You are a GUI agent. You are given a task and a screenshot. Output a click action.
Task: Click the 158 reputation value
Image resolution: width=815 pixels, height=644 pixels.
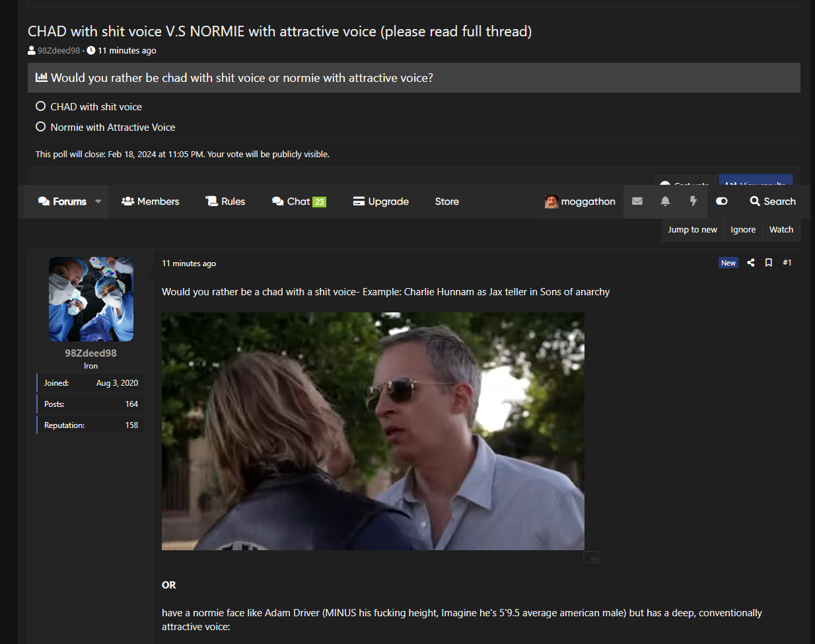[x=132, y=425]
